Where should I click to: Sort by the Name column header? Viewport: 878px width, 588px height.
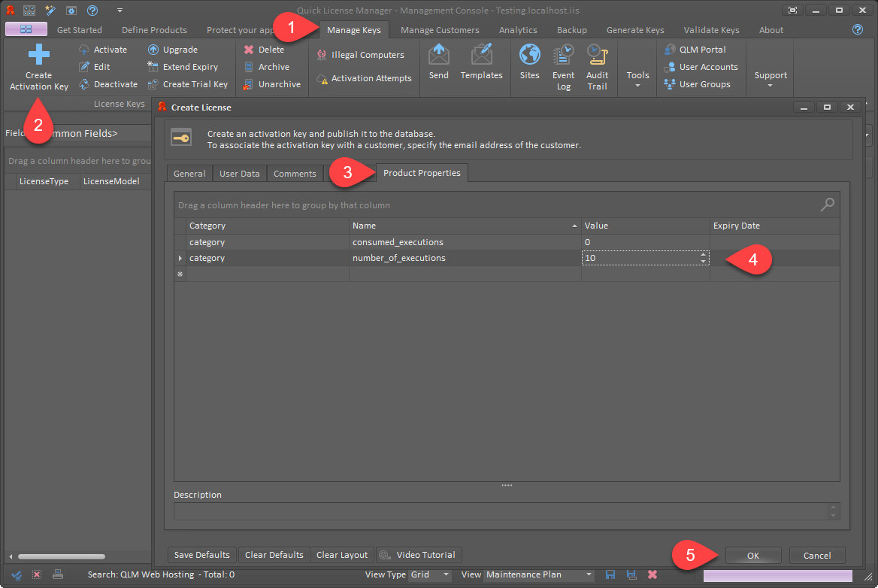[465, 226]
